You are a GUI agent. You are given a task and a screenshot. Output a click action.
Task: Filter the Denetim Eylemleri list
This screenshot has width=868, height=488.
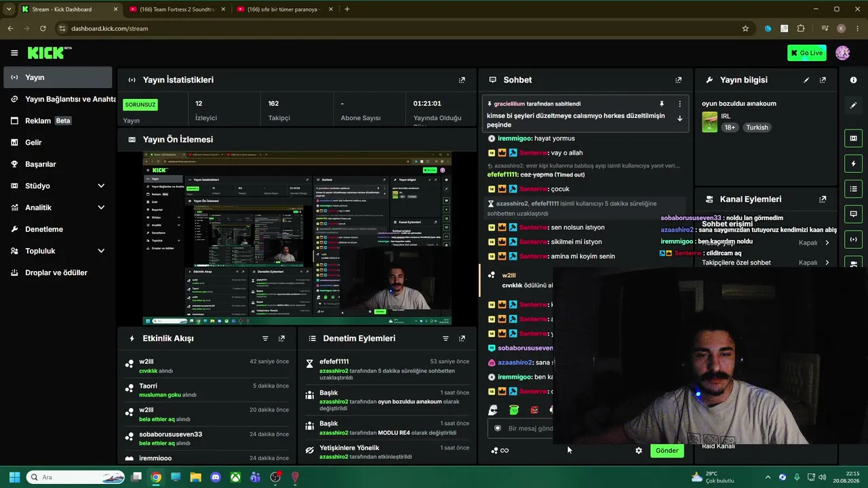(446, 338)
